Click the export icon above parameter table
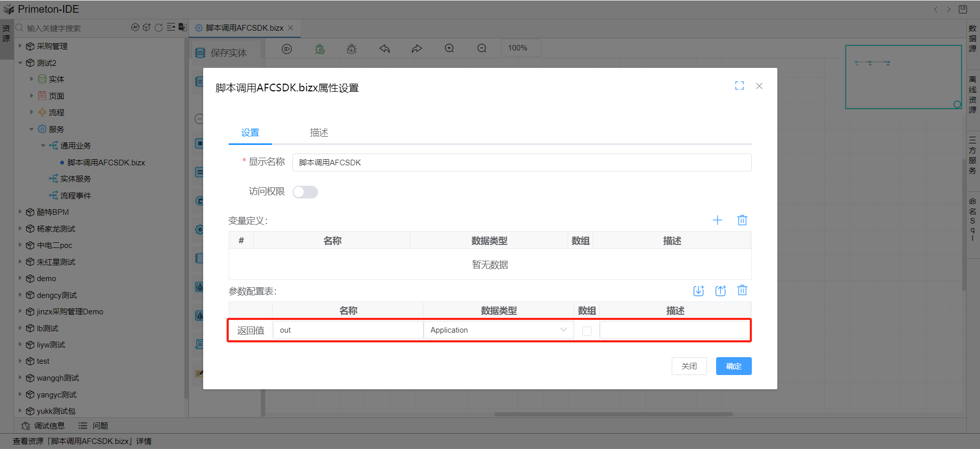Screen dimensions: 980x449 pos(720,291)
